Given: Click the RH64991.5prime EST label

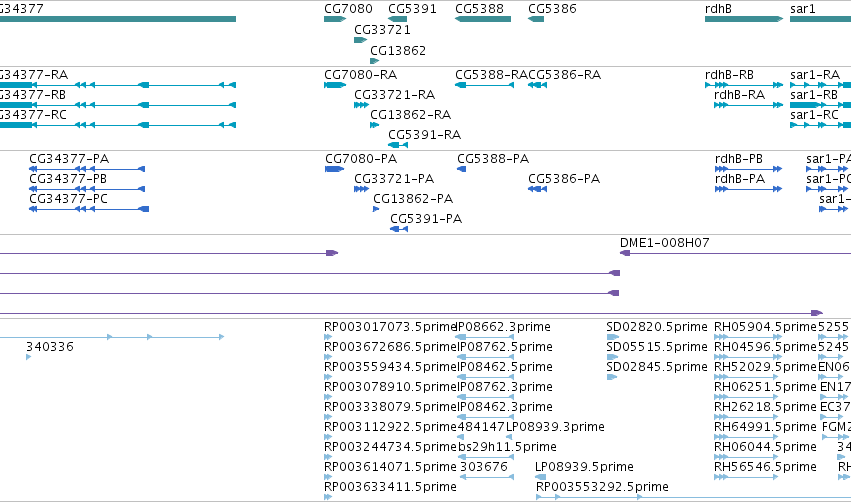Looking at the screenshot, I should point(765,427).
